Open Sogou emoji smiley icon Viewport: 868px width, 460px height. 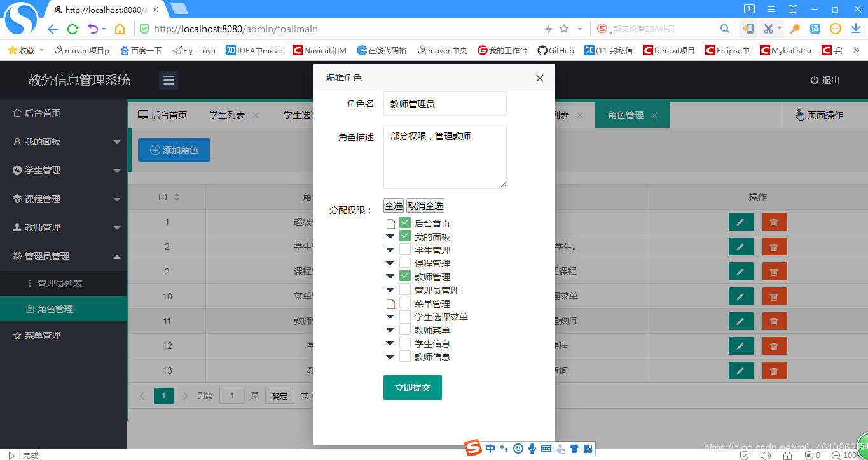(x=518, y=449)
